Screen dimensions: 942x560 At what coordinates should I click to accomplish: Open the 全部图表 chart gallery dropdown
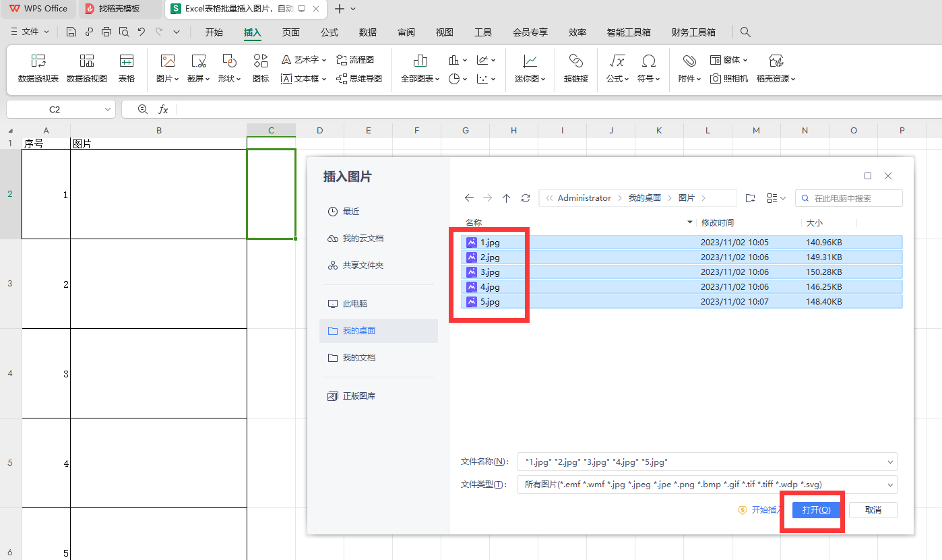click(x=418, y=78)
